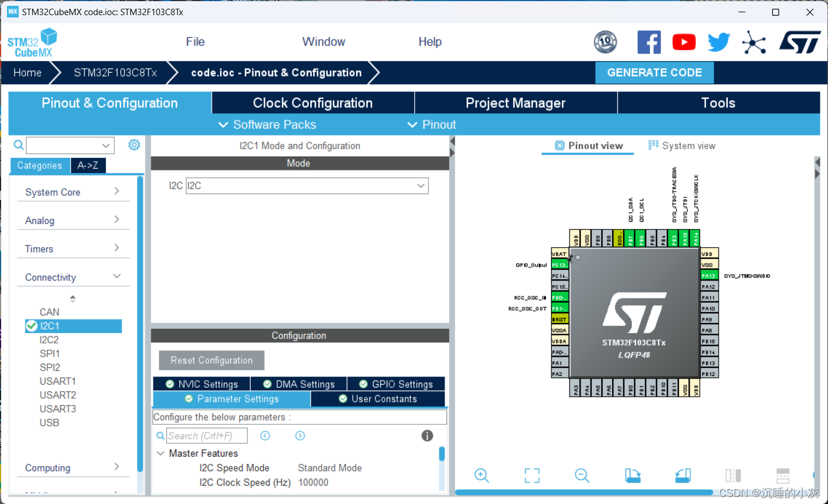
Task: Click the zoom in magnifier icon
Action: point(481,475)
